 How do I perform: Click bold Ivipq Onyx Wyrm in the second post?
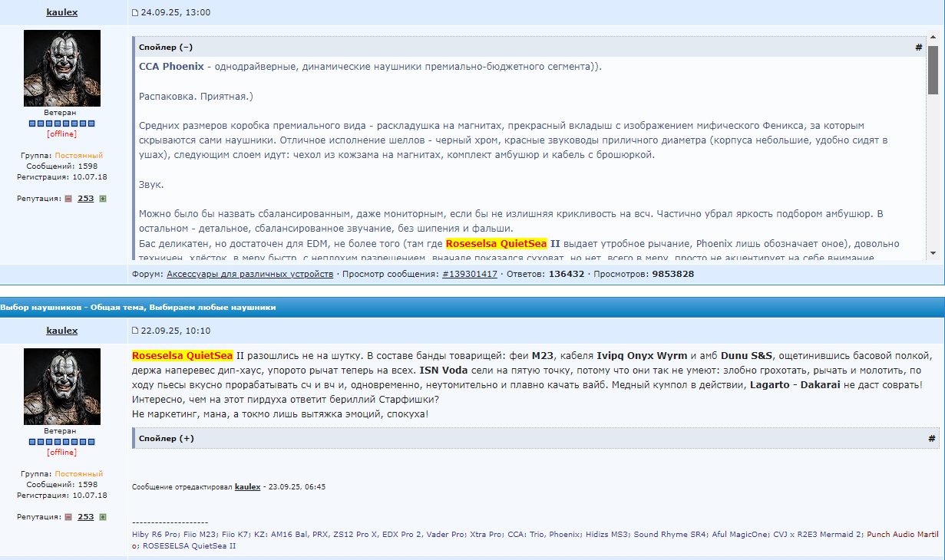[x=642, y=355]
